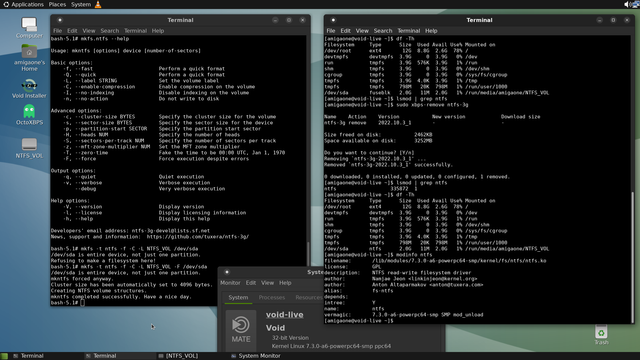Open Help menu in right Terminal
This screenshot has width=640, height=360.
point(431,31)
